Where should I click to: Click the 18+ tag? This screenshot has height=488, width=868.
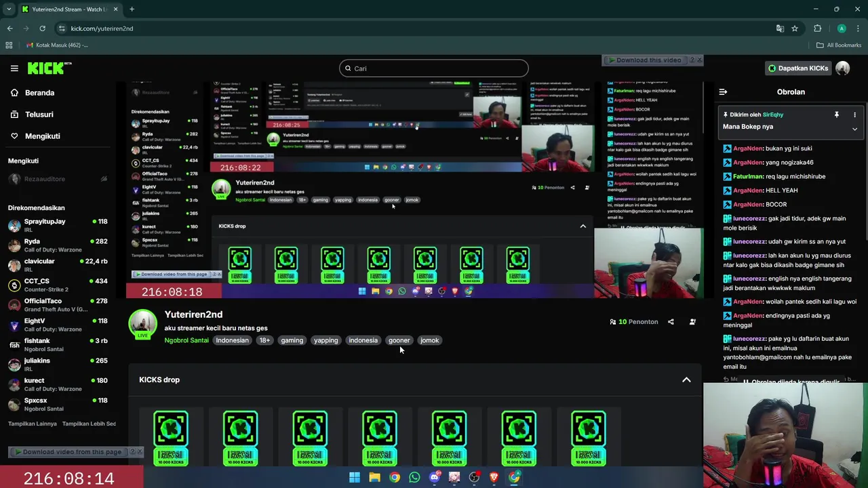tap(264, 340)
